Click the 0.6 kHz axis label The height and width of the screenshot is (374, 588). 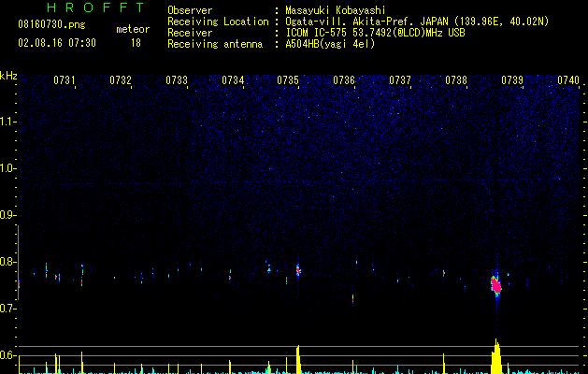[x=7, y=355]
